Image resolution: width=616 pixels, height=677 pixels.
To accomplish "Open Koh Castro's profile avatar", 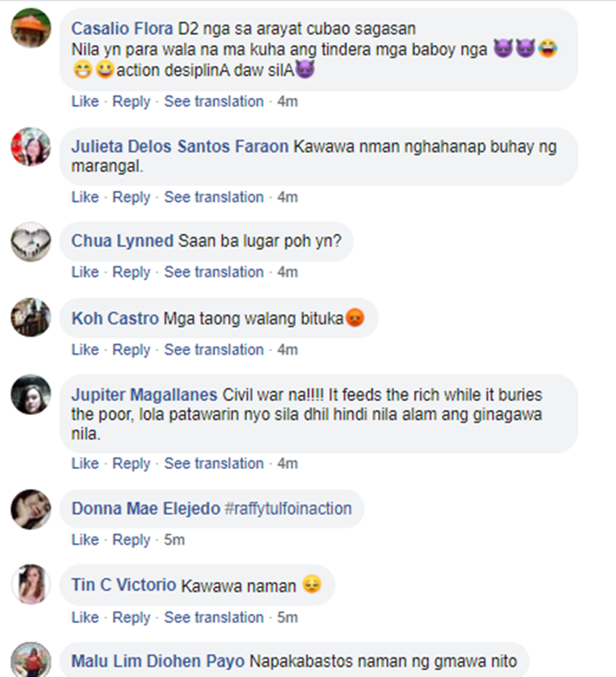I will click(x=30, y=318).
